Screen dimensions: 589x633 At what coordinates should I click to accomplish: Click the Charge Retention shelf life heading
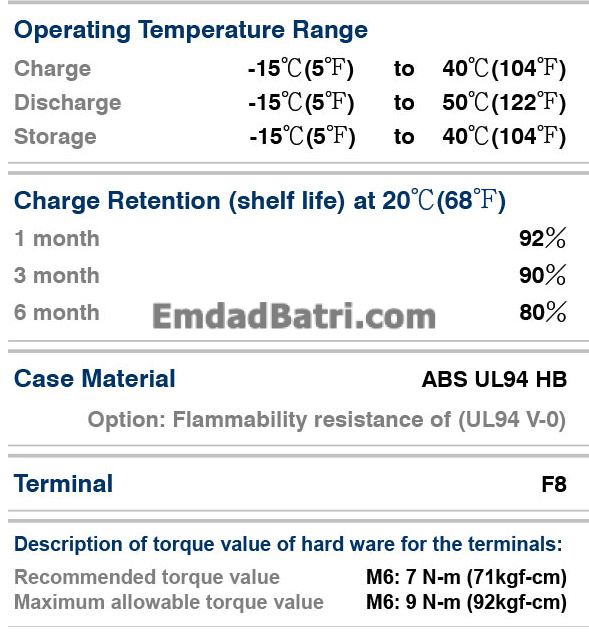pyautogui.click(x=260, y=201)
